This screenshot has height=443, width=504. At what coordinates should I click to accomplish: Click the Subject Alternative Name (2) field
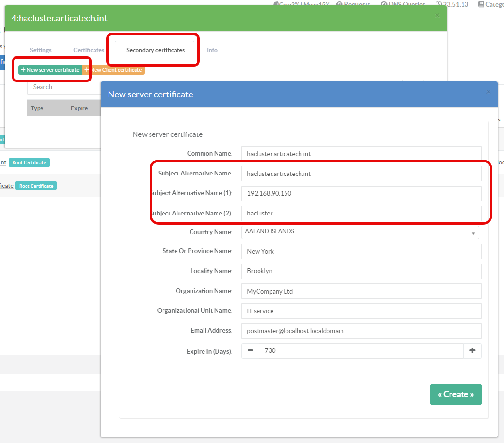pyautogui.click(x=361, y=213)
